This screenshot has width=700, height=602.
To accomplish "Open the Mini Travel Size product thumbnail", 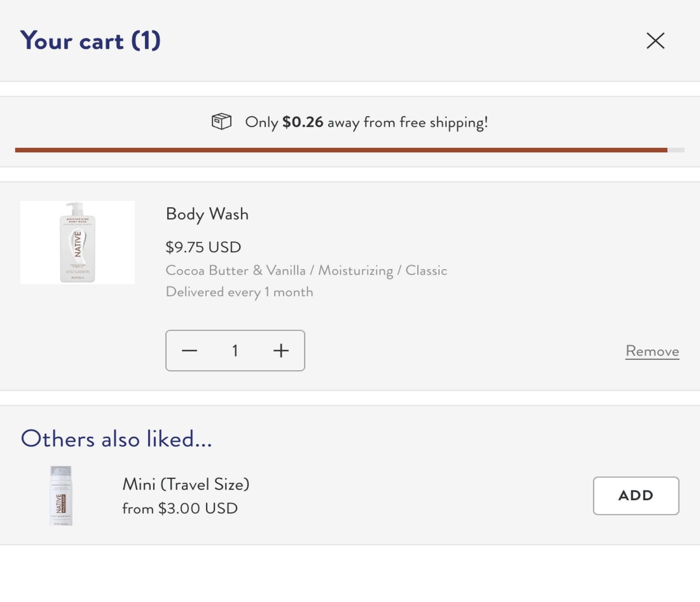I will [x=60, y=496].
